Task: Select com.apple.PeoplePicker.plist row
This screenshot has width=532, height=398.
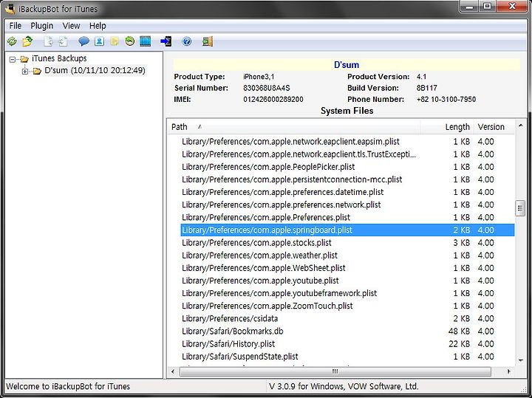Action: pyautogui.click(x=347, y=167)
